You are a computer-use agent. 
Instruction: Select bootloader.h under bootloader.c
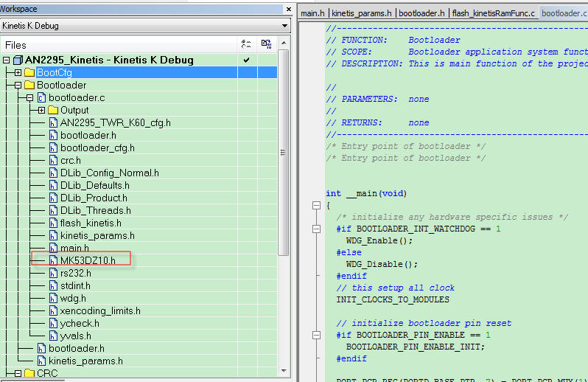(x=88, y=136)
